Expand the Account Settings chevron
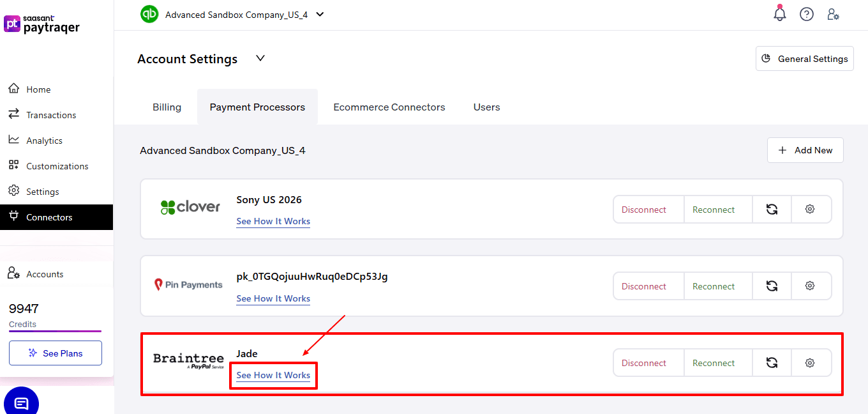868x414 pixels. pyautogui.click(x=260, y=58)
